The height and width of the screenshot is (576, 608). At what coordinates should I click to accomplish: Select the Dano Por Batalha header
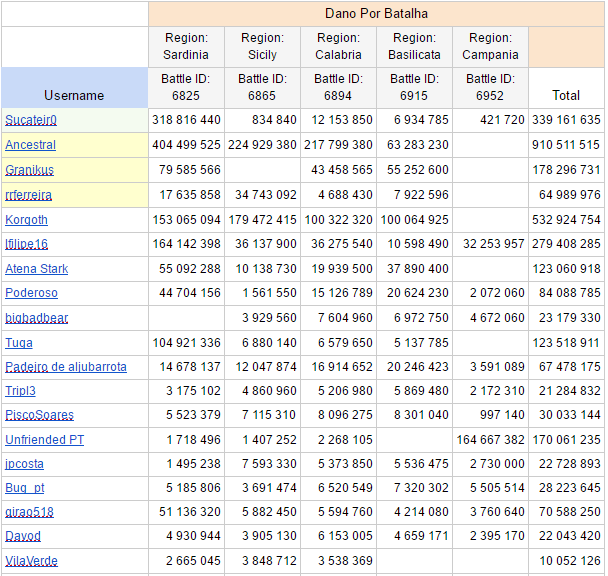tap(376, 14)
